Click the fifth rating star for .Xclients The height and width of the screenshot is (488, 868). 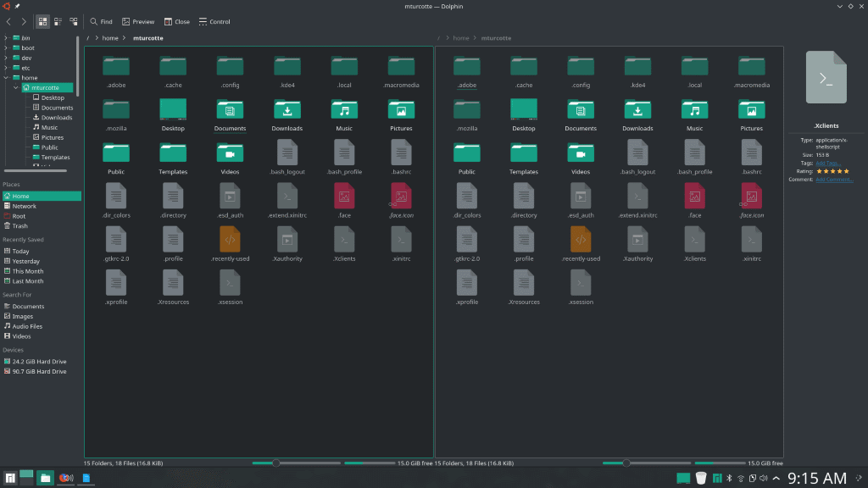click(x=848, y=170)
